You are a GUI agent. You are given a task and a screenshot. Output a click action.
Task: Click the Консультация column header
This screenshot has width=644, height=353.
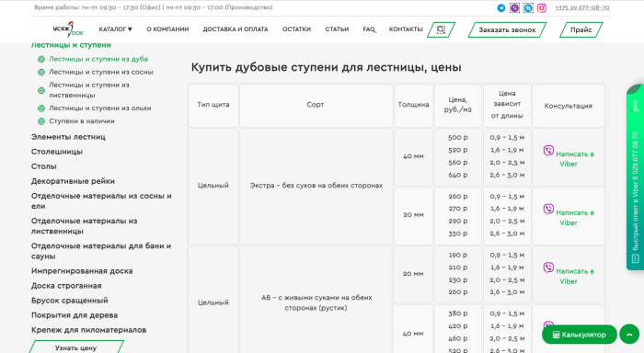(x=569, y=106)
